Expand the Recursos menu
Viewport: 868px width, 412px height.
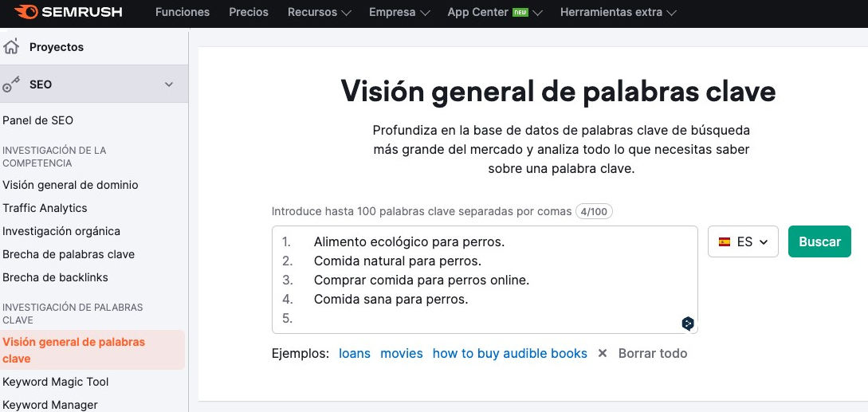[319, 12]
